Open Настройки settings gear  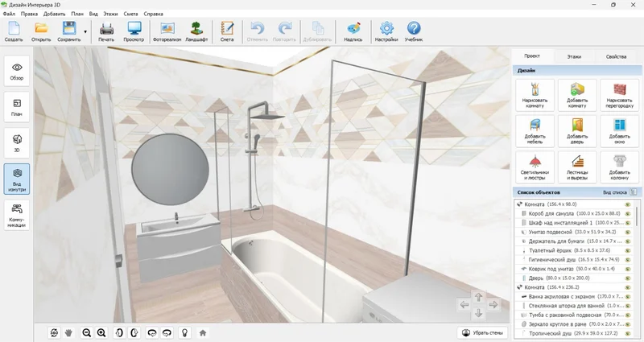click(386, 32)
